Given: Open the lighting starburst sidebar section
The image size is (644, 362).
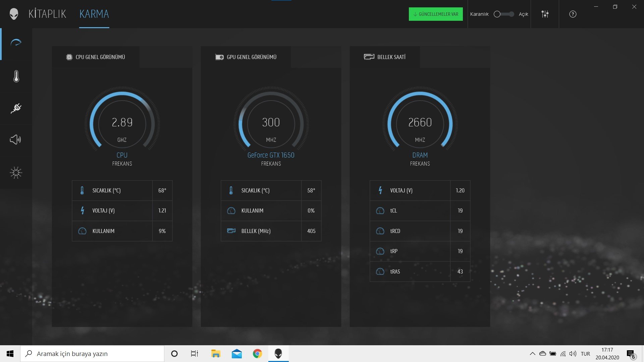Looking at the screenshot, I should 16,173.
